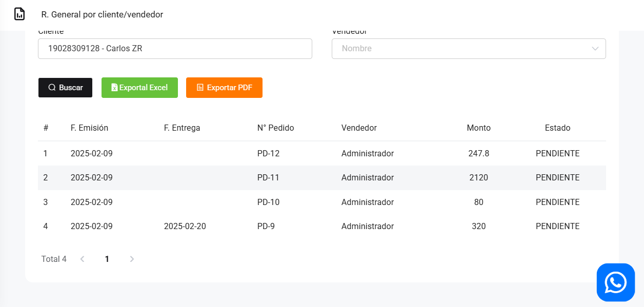The width and height of the screenshot is (644, 307).
Task: Go to next page arrow
Action: (132, 259)
